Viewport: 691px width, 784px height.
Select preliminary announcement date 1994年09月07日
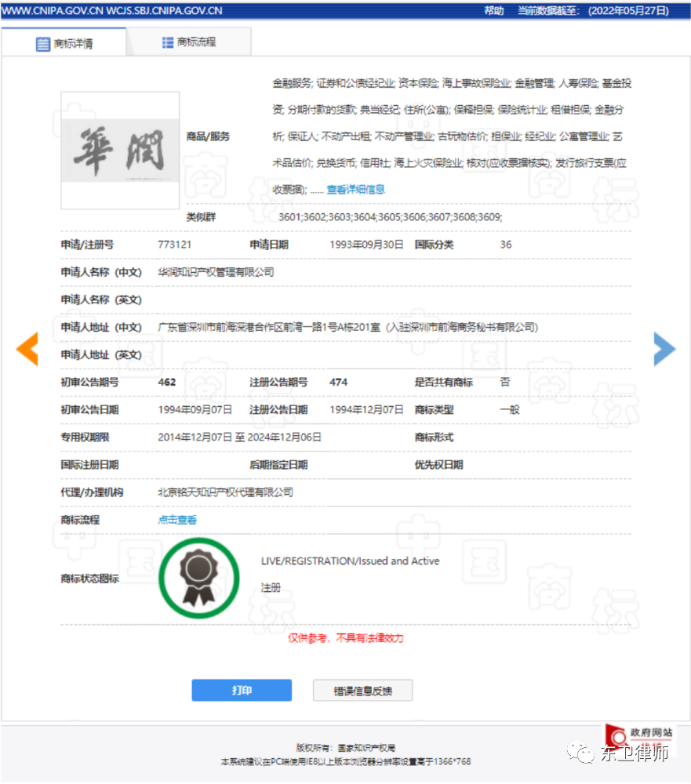(x=195, y=409)
